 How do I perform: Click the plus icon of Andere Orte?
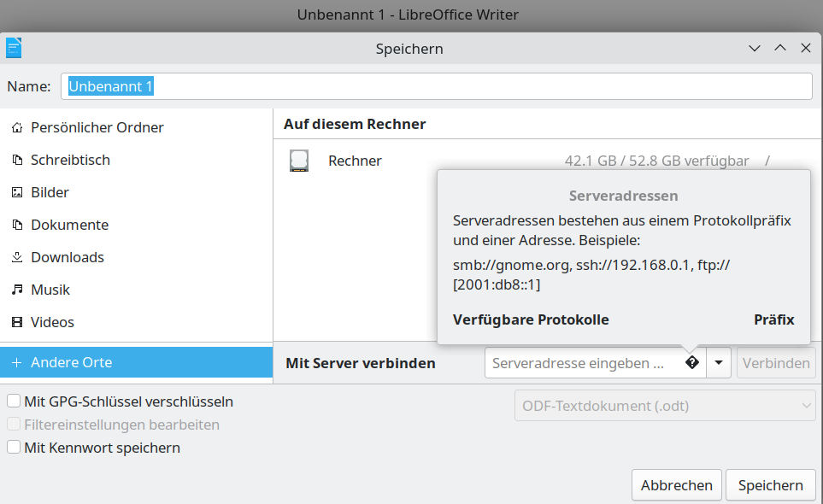coord(17,362)
